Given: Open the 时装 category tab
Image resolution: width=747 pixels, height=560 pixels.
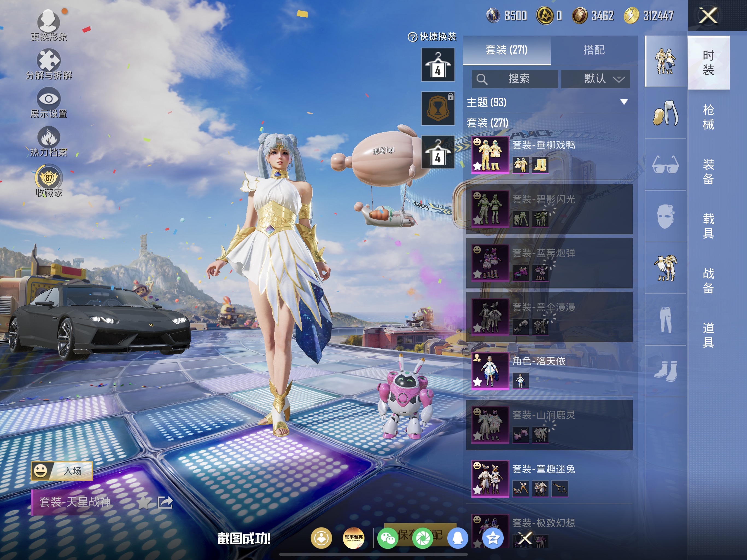Looking at the screenshot, I should (708, 63).
